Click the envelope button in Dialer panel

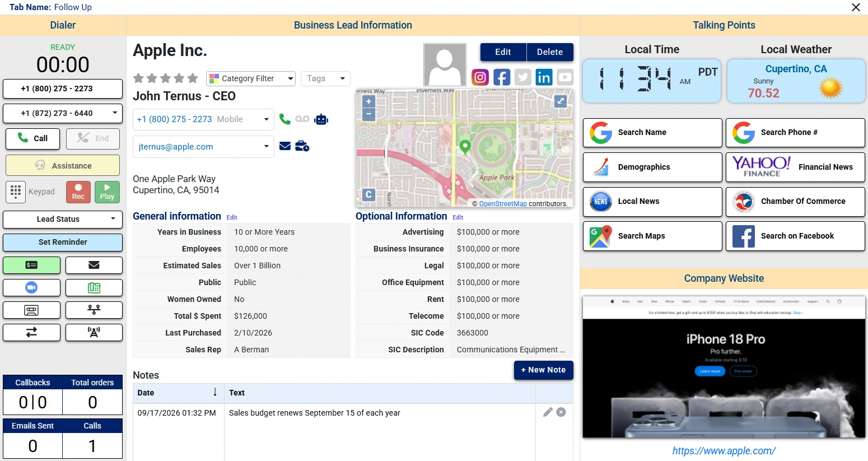click(x=94, y=265)
